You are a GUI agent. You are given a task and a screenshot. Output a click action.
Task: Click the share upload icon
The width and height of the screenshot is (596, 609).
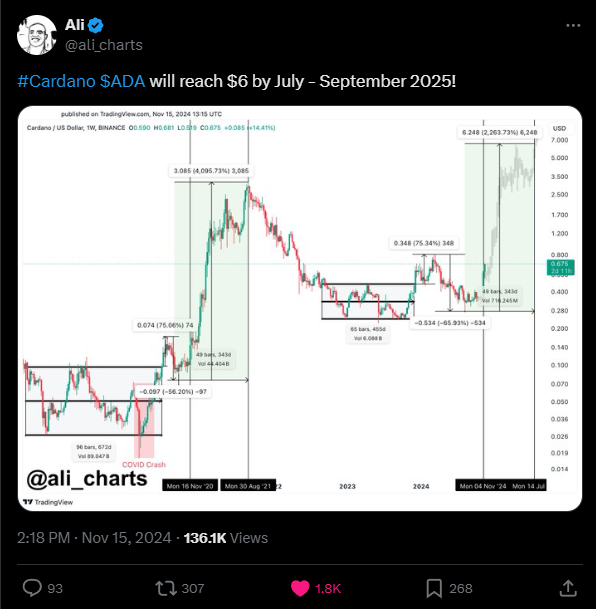click(568, 588)
